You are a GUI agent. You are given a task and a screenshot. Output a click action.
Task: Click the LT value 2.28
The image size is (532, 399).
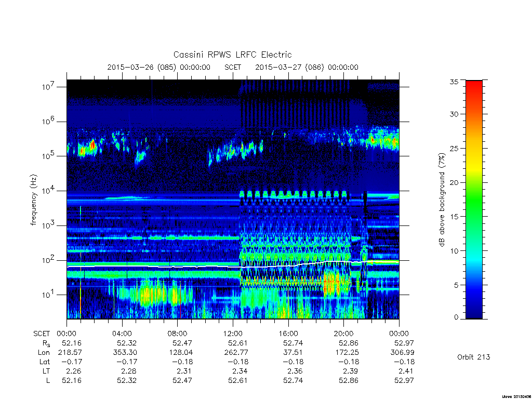pos(129,371)
